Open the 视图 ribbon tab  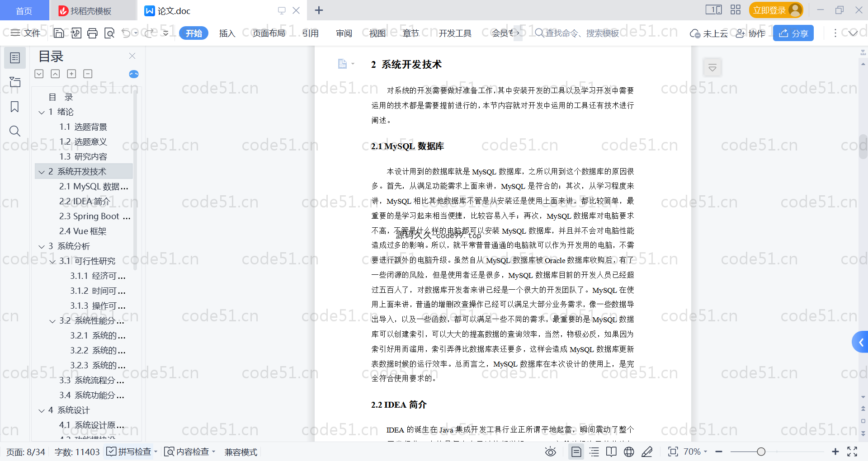(377, 33)
